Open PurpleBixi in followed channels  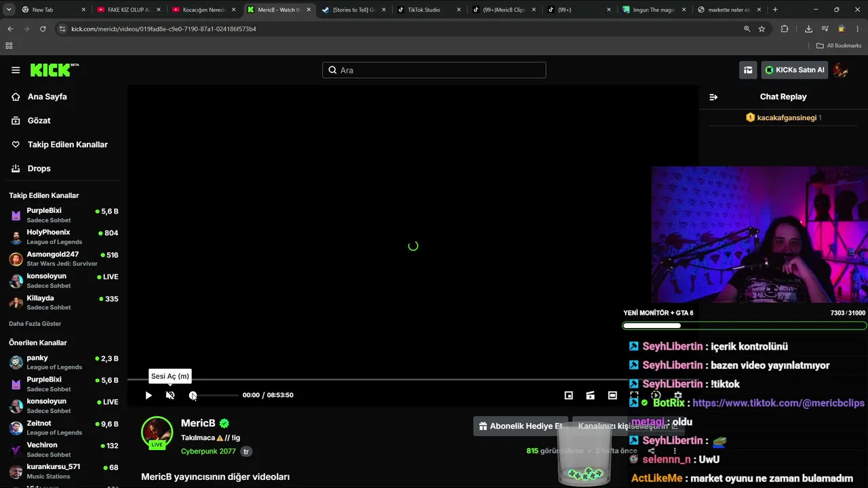[x=64, y=216]
